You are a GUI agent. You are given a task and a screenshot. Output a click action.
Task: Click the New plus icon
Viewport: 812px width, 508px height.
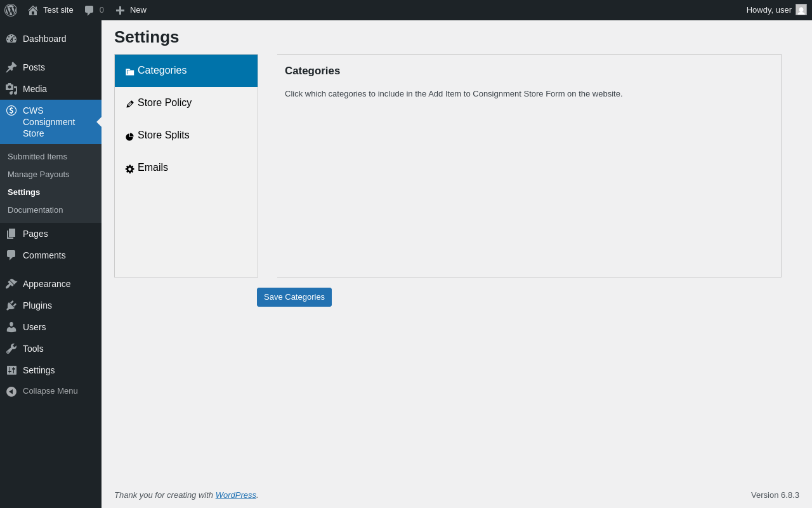coord(120,10)
